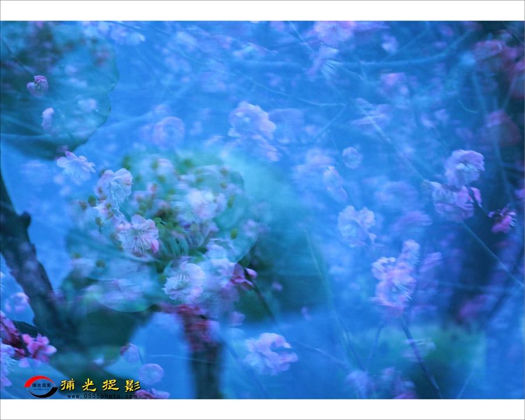
Task: Click the pink flower cluster in the lower right
Action: [x=394, y=281]
